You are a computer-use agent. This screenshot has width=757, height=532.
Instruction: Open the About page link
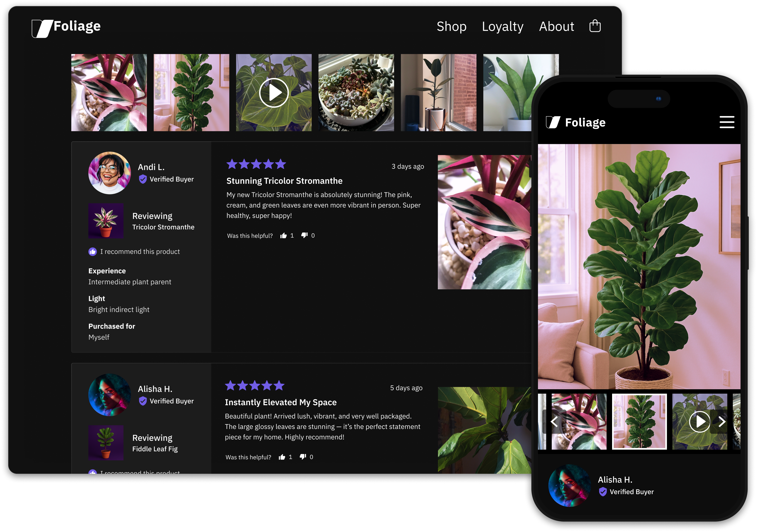click(557, 26)
